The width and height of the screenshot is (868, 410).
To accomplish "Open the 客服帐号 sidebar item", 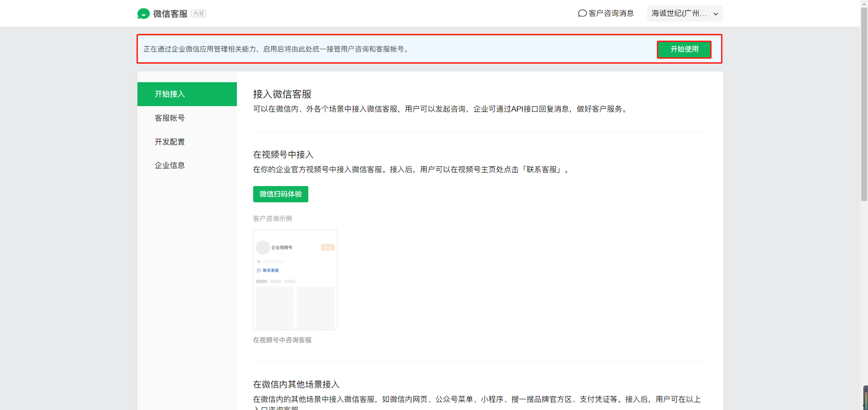I will tap(187, 118).
